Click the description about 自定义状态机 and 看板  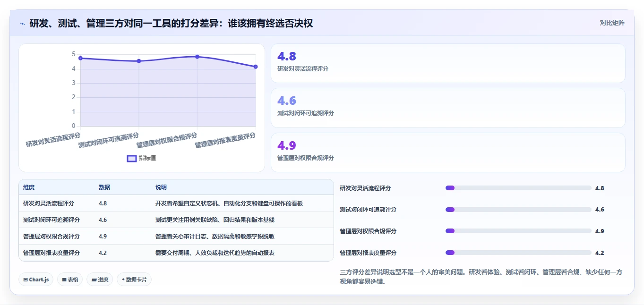coord(229,203)
